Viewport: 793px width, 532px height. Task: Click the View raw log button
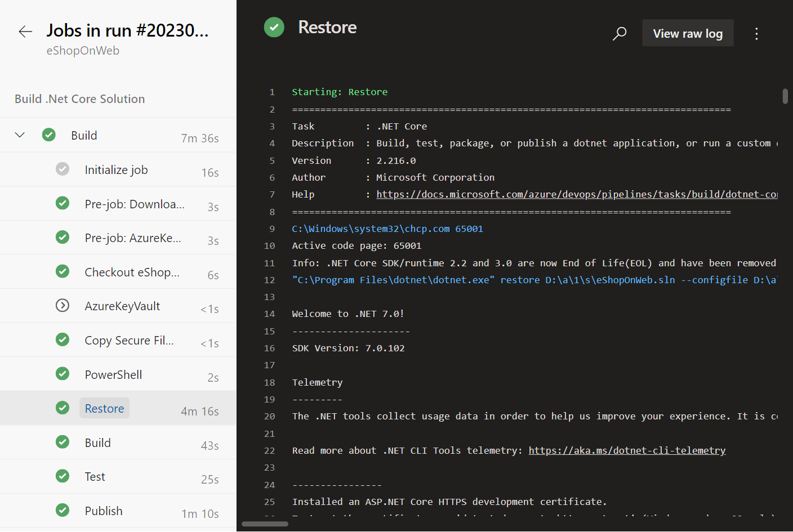688,33
